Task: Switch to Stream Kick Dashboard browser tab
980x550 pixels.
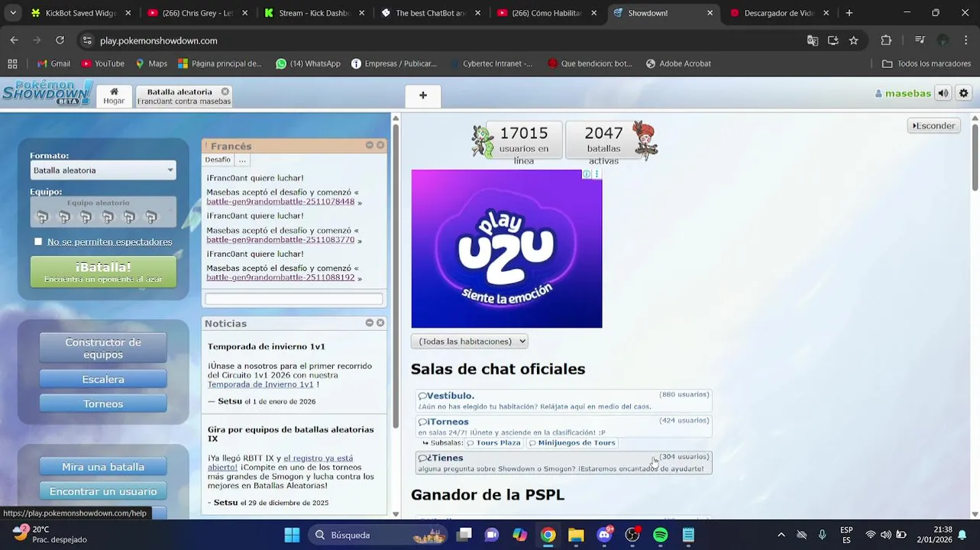Action: coord(314,13)
